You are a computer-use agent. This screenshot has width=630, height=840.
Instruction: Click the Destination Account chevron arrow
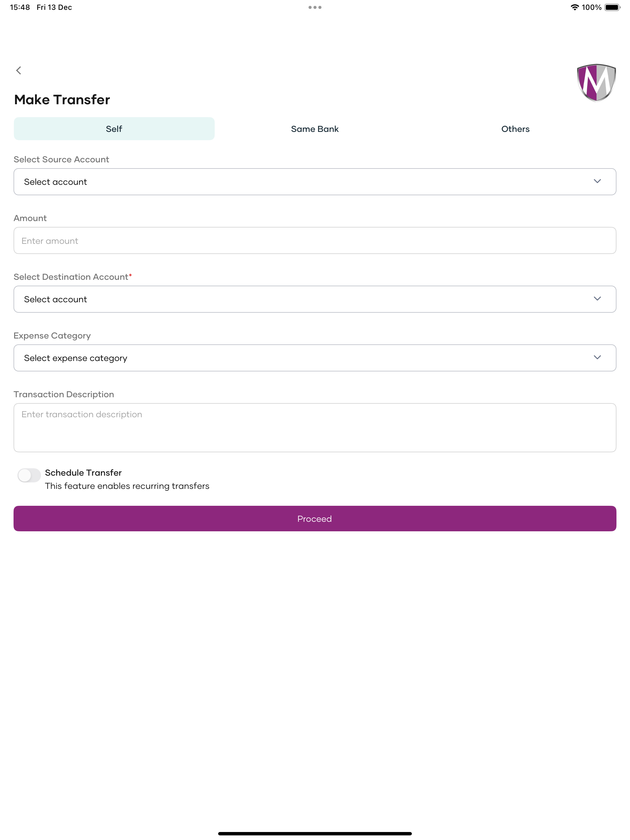pyautogui.click(x=597, y=299)
